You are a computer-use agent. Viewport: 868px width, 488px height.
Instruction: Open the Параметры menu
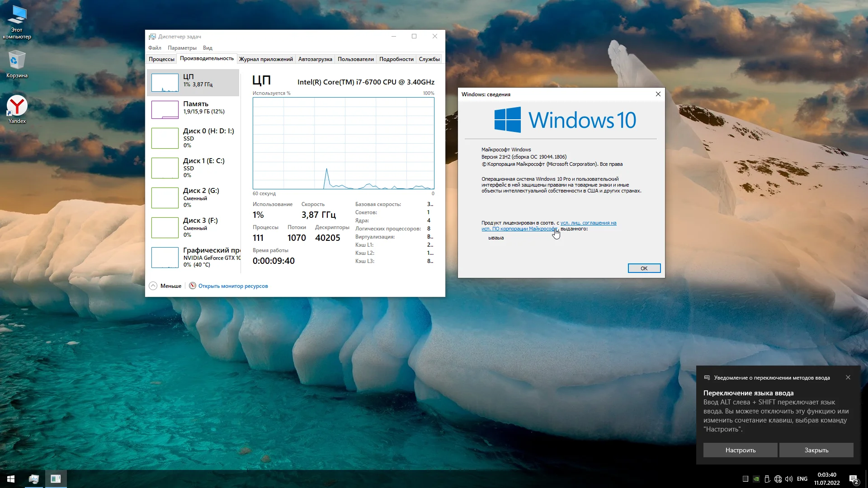182,48
